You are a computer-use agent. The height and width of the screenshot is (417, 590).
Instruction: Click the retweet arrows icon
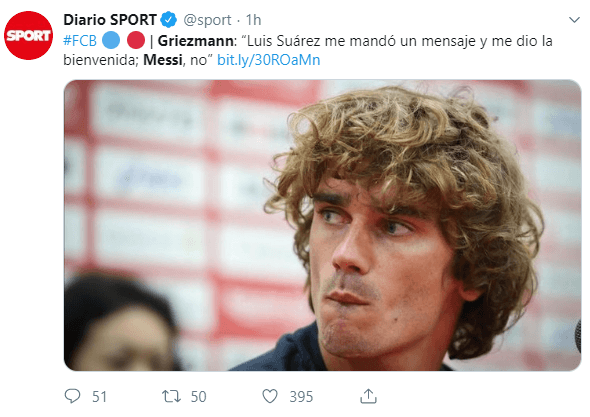point(171,396)
